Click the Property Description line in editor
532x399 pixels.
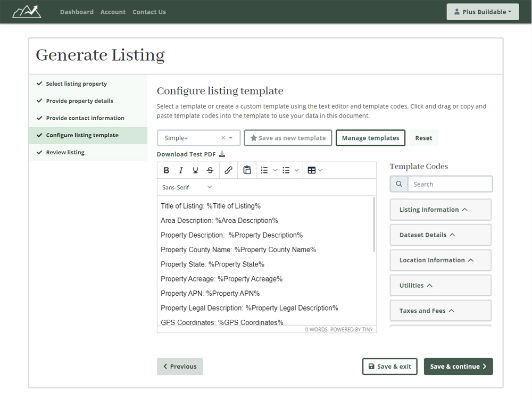(x=232, y=235)
